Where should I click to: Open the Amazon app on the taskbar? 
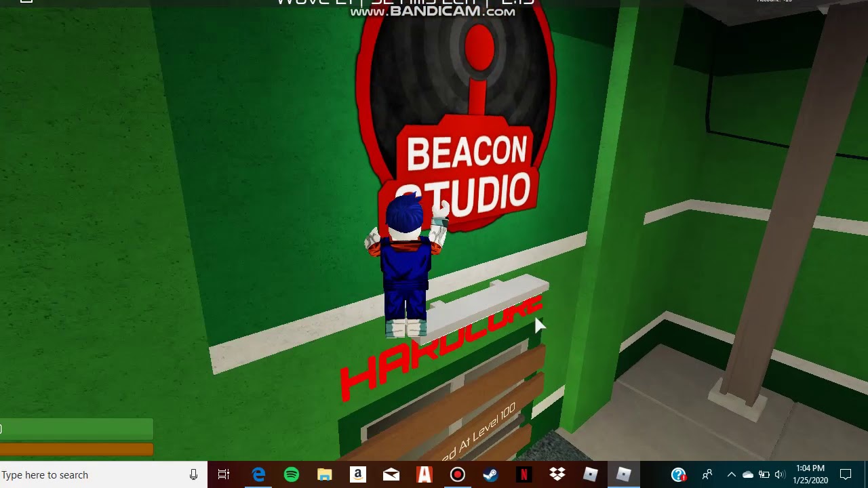pos(358,474)
